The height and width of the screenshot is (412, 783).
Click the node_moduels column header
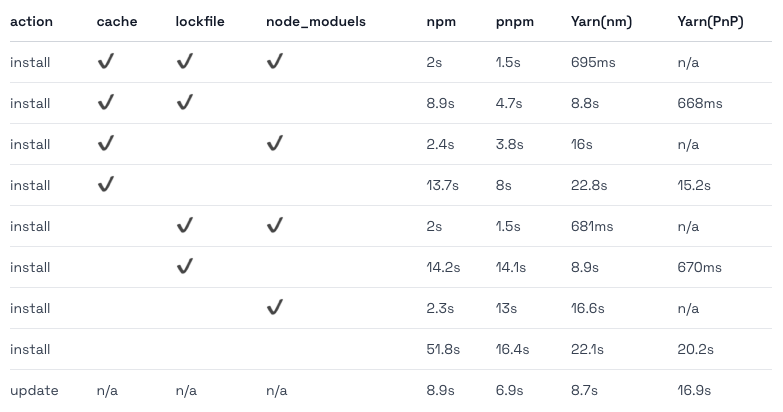click(316, 21)
